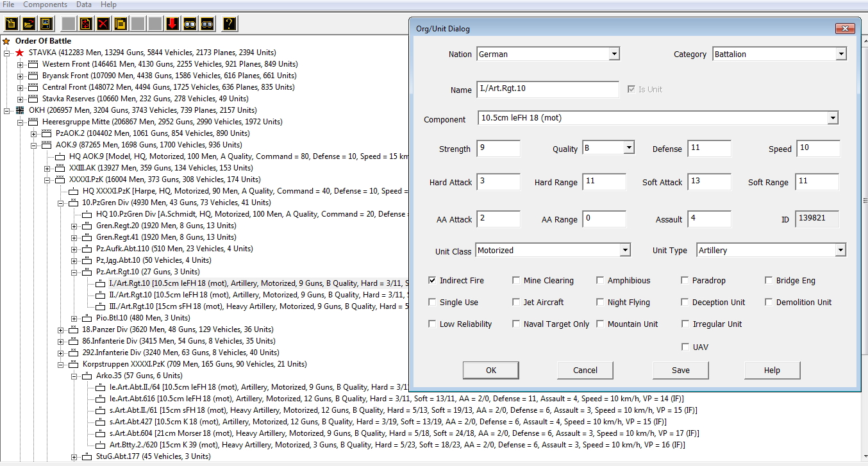Click the unit symbol icon beside Arko.35
The image size is (868, 466).
click(87, 376)
